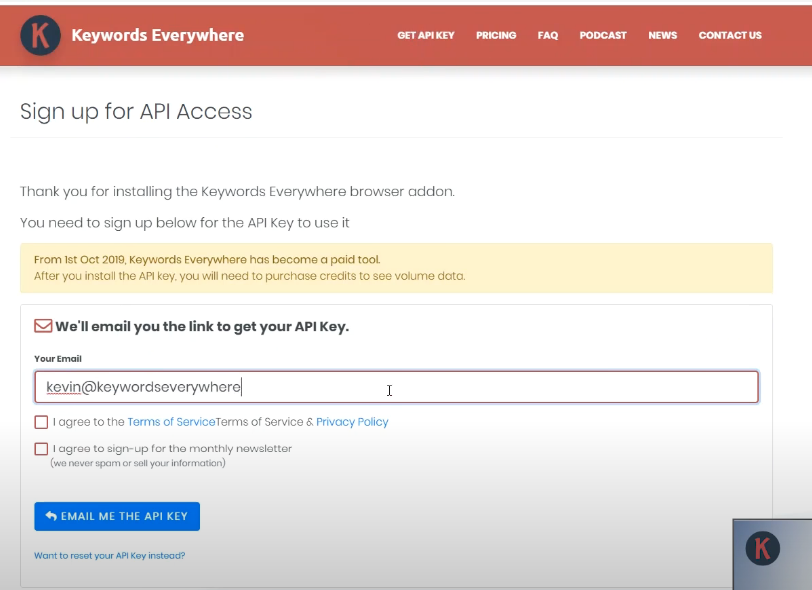The image size is (812, 590).
Task: Open the Privacy Policy link
Action: (352, 422)
